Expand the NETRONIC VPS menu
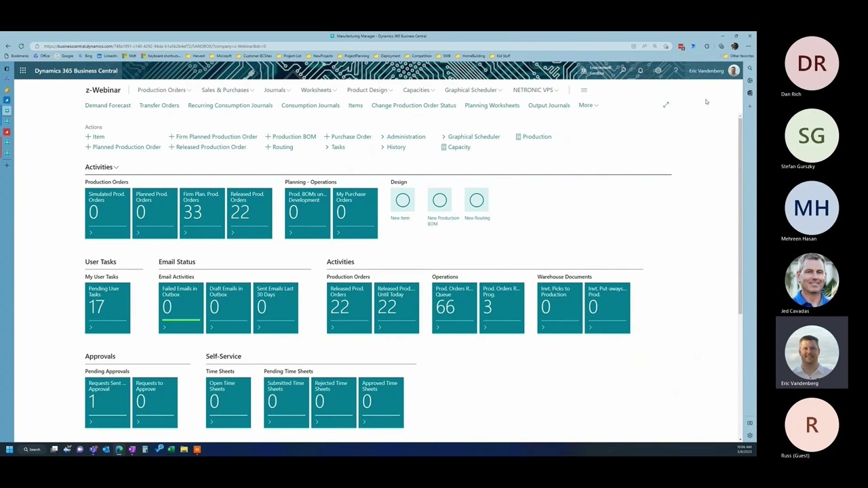This screenshot has width=868, height=488. point(536,90)
